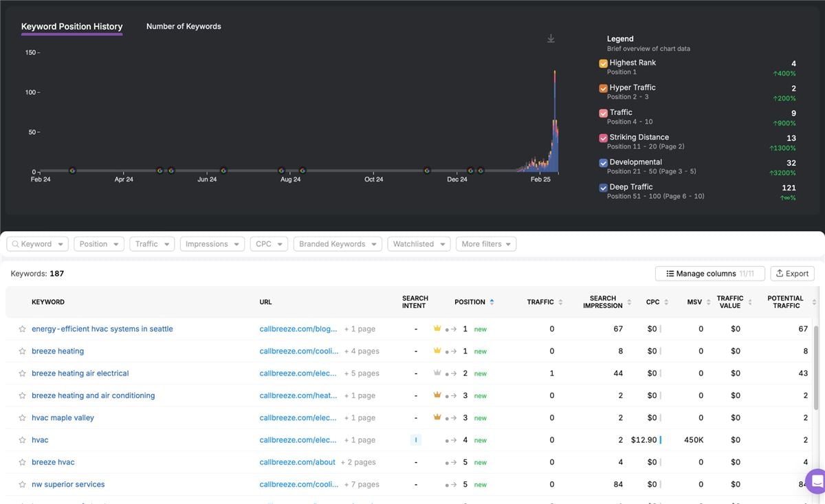This screenshot has width=825, height=504.
Task: Uncheck Hyper Traffic legend checkbox
Action: click(603, 88)
